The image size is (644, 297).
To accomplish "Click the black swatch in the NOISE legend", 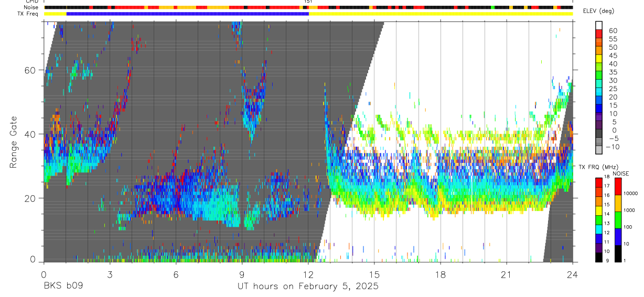I will point(618,254).
